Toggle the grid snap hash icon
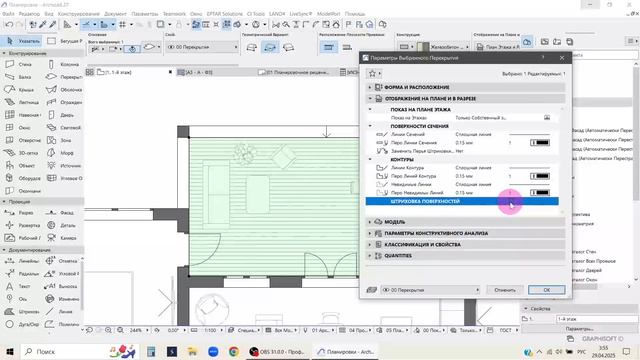 point(122,24)
